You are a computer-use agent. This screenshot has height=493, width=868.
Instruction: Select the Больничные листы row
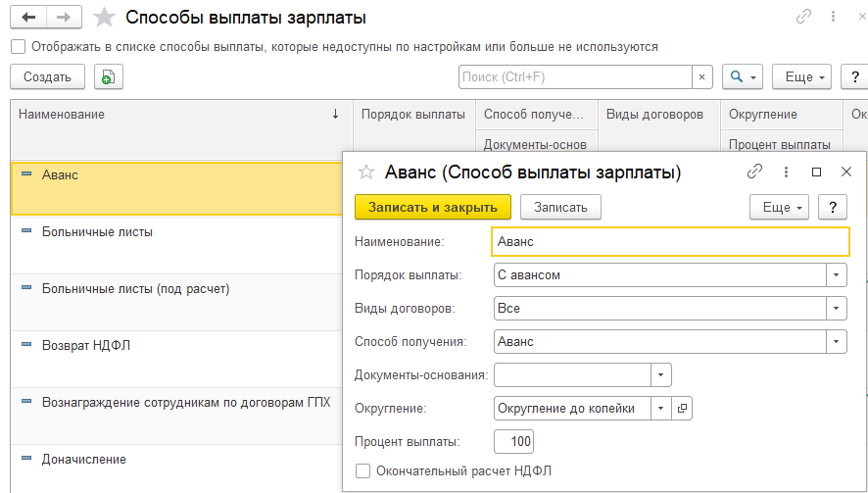coord(98,232)
